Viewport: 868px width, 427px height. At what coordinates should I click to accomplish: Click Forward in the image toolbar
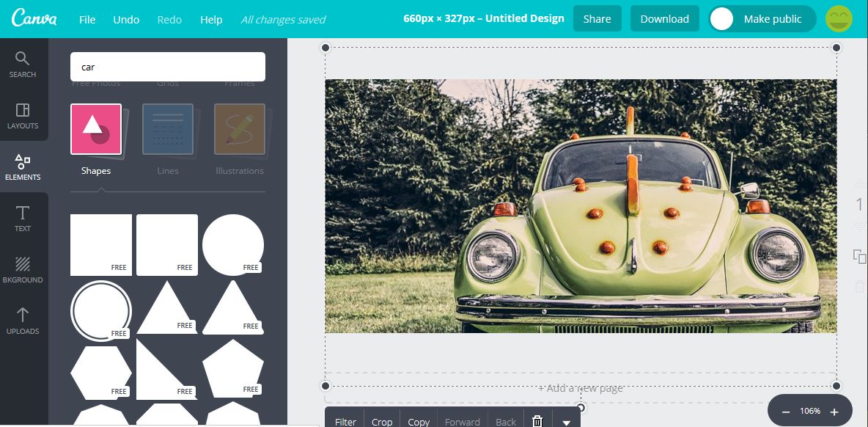point(463,421)
